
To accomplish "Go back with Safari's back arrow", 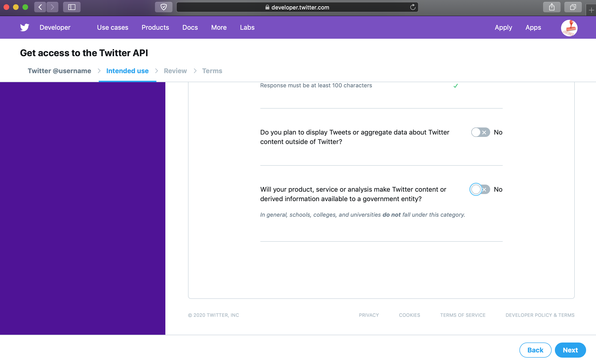I will point(40,7).
